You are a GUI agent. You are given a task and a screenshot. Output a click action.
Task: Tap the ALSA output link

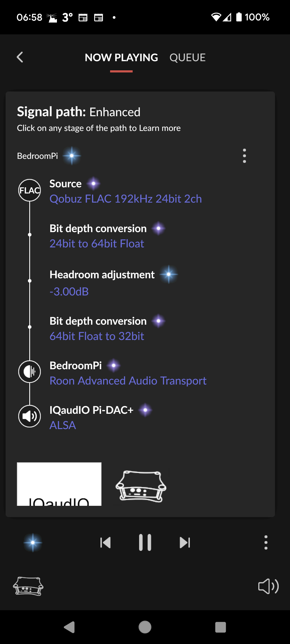[x=63, y=425]
